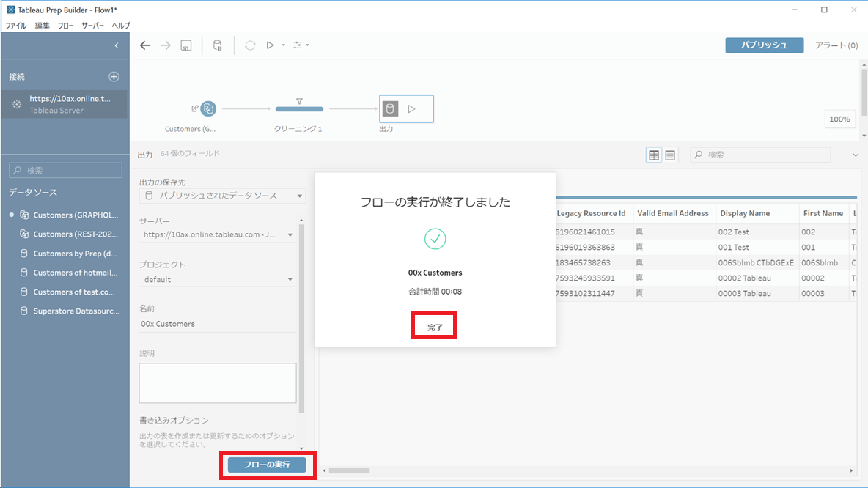Screen dimensions: 868x488
Task: Click the undo back arrow icon
Action: 145,45
